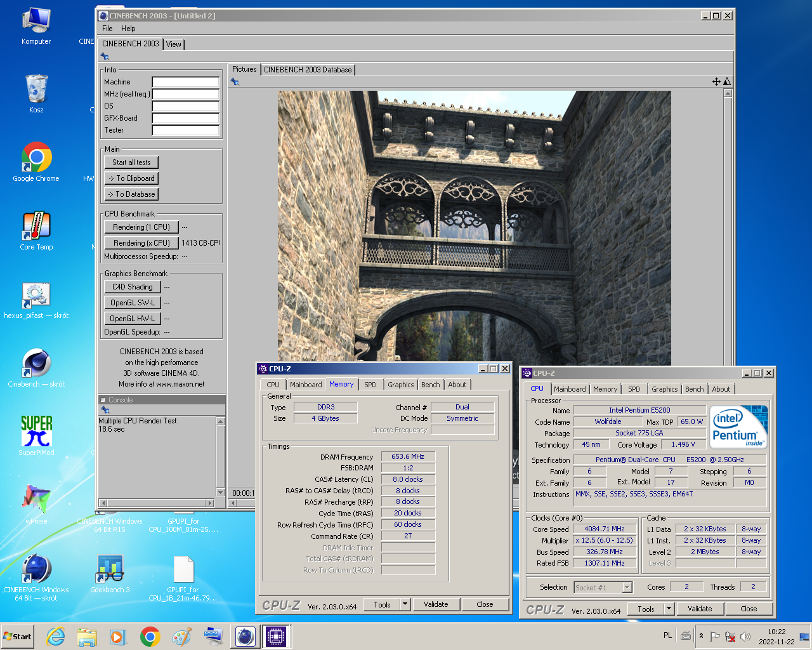Click the console horizontal scrollbar right arrow
This screenshot has width=812, height=650.
(x=210, y=503)
